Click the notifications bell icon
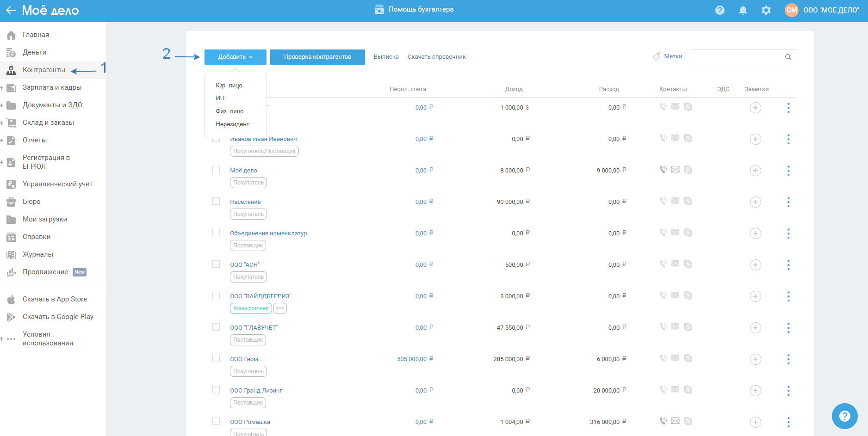Image resolution: width=868 pixels, height=436 pixels. [x=743, y=10]
